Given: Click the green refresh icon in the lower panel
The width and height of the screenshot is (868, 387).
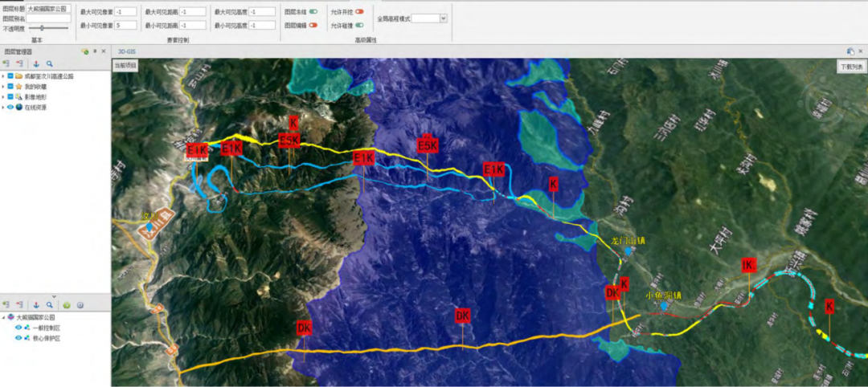Looking at the screenshot, I should [x=68, y=305].
